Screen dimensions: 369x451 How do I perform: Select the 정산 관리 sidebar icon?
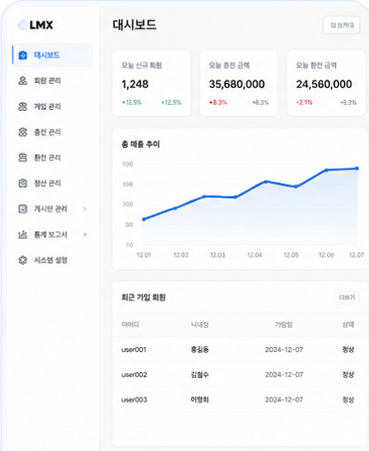click(x=23, y=183)
